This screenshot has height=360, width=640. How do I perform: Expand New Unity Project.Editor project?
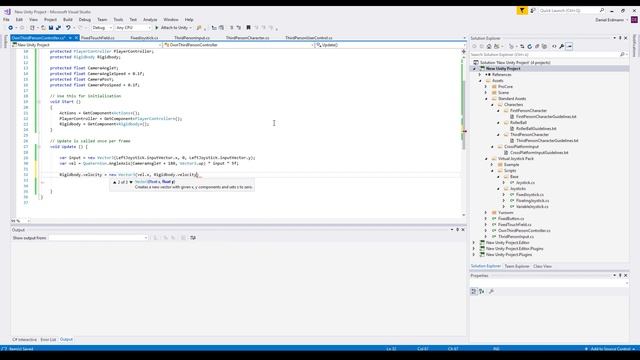pos(474,242)
